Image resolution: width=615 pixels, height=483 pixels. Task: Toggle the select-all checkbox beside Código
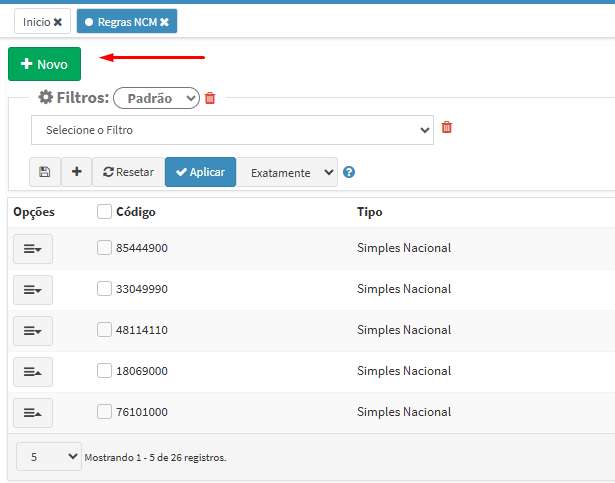104,212
